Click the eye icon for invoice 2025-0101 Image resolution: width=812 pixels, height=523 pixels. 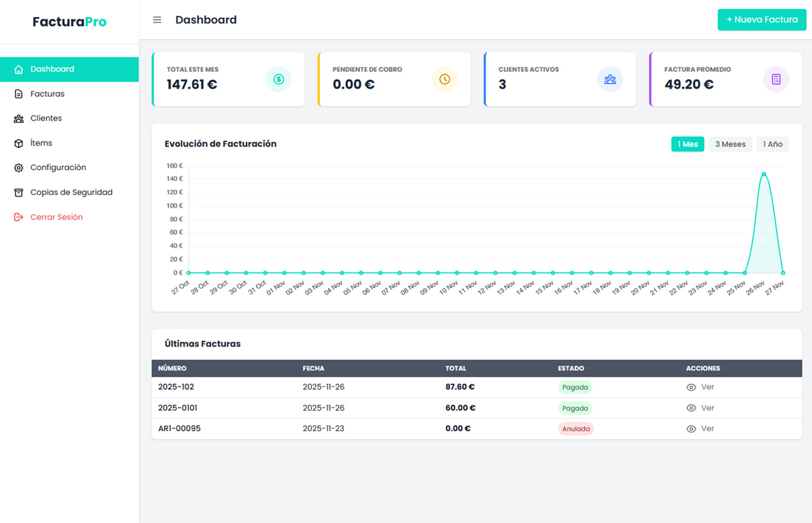[x=691, y=408]
